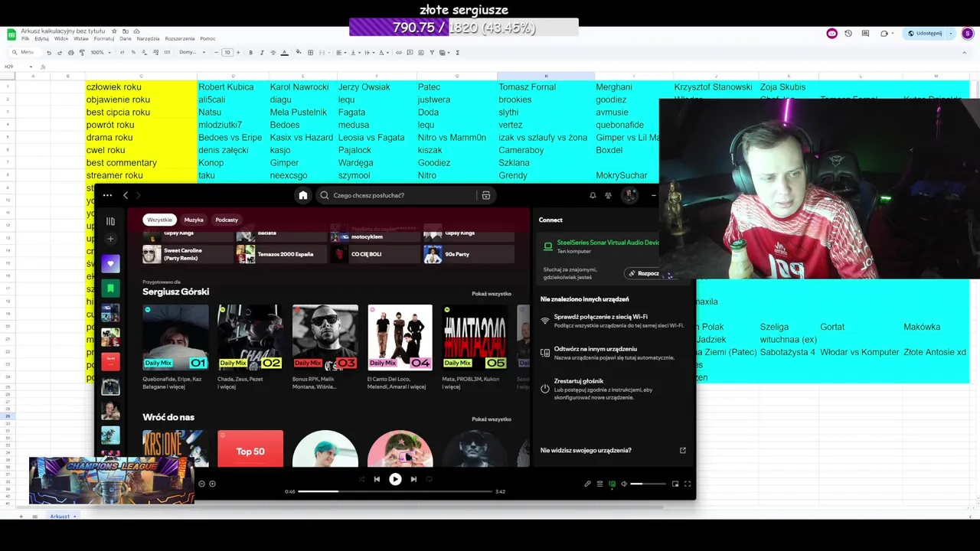This screenshot has width=980, height=551.
Task: Click Pokaż wszystko next to Sergiusz Górski
Action: point(492,294)
